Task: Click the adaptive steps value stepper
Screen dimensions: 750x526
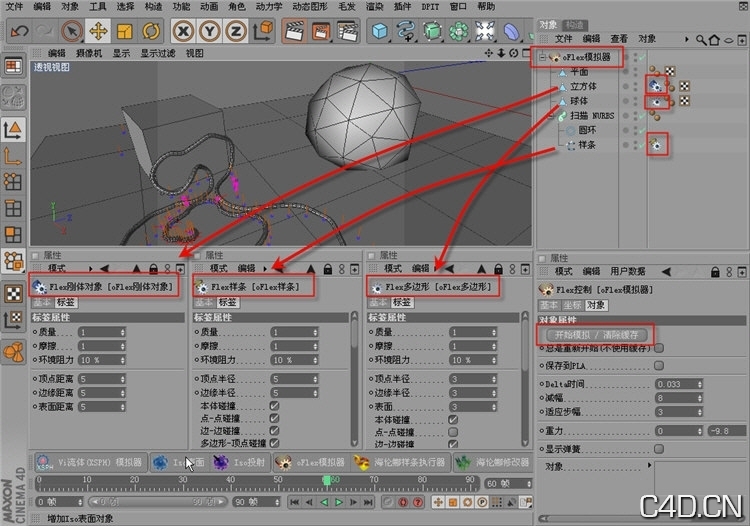Action: point(700,412)
